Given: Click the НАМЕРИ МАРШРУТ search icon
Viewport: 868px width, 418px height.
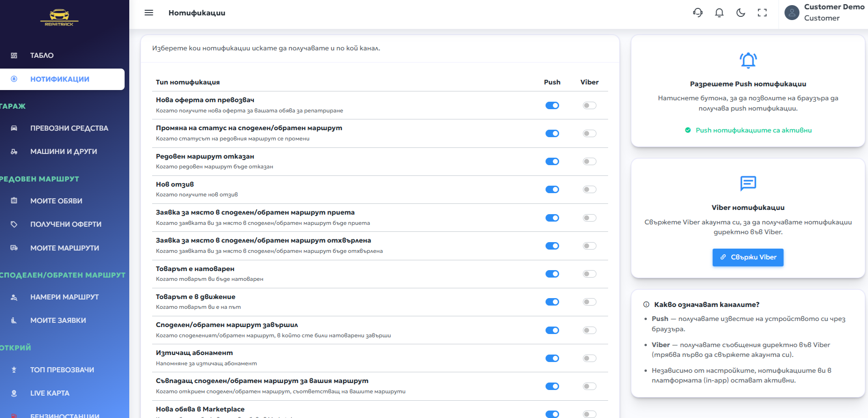Looking at the screenshot, I should [14, 297].
